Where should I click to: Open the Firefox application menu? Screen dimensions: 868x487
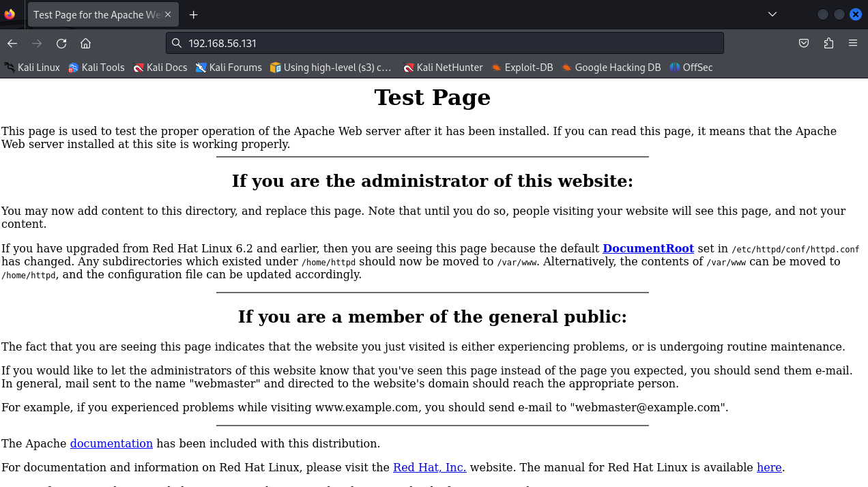pos(853,43)
